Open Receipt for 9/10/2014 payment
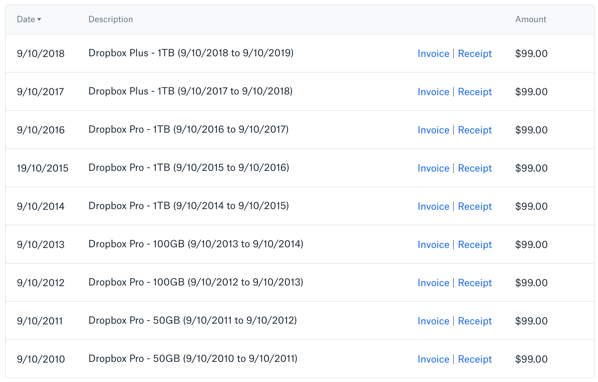The width and height of the screenshot is (598, 382). tap(475, 206)
